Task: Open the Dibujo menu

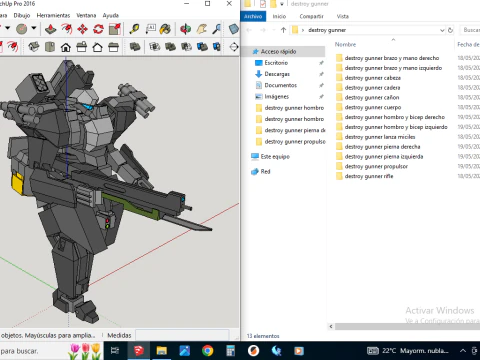Action: pyautogui.click(x=22, y=15)
